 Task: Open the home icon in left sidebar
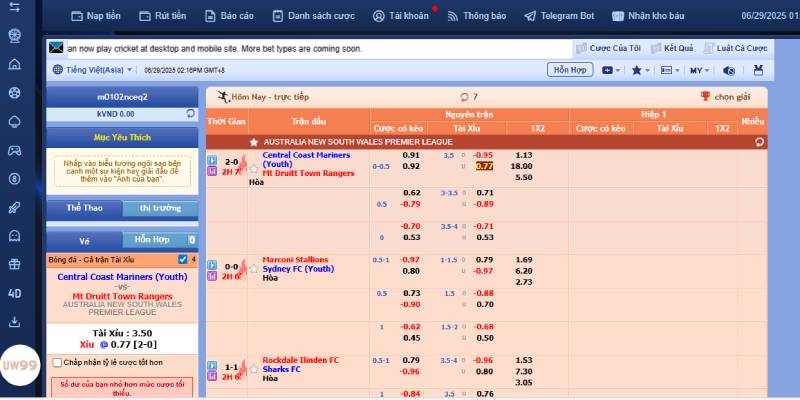tap(15, 64)
